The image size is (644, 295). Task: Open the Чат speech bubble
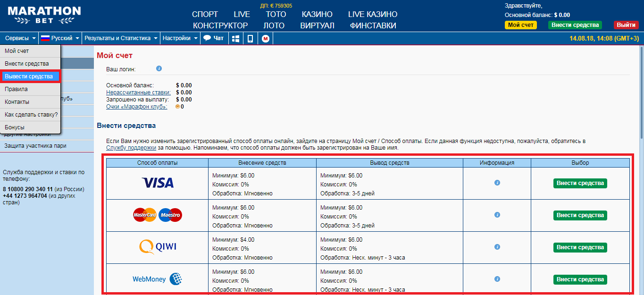pyautogui.click(x=214, y=38)
